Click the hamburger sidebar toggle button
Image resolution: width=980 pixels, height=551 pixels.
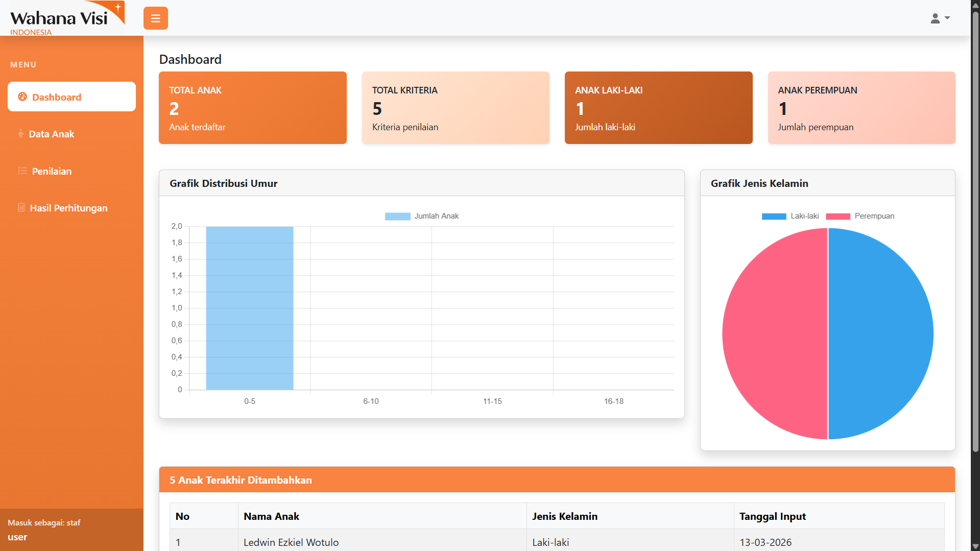[x=155, y=18]
